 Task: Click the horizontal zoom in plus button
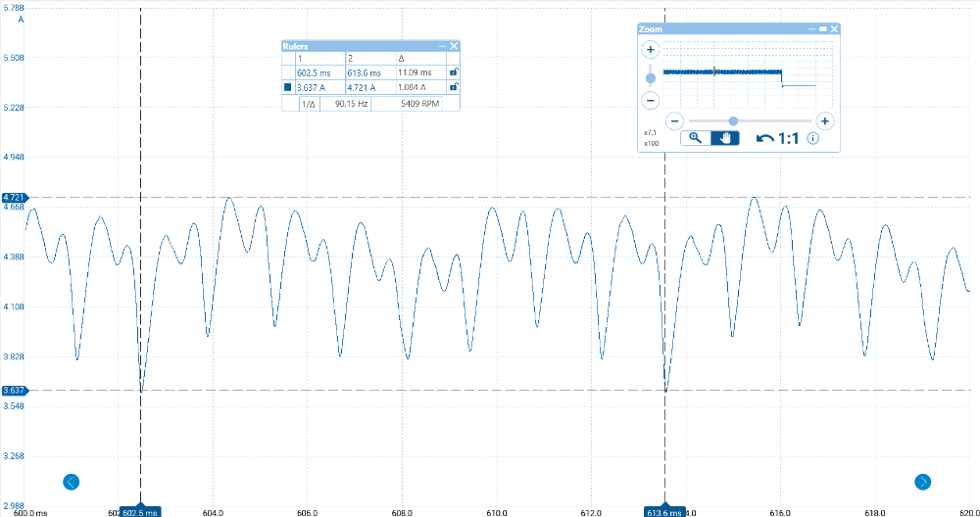click(825, 121)
